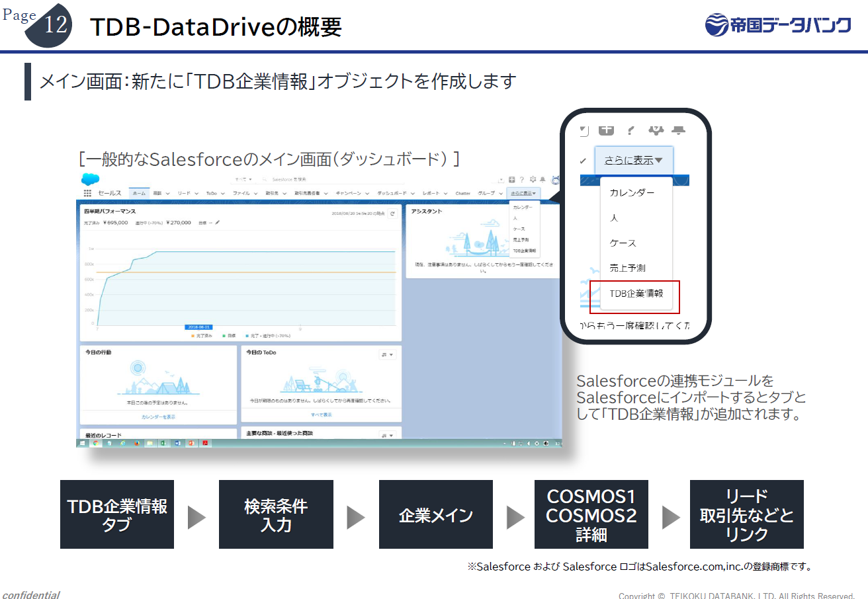Expand the リード tab dropdown chevron
This screenshot has height=599, width=868.
(196, 194)
